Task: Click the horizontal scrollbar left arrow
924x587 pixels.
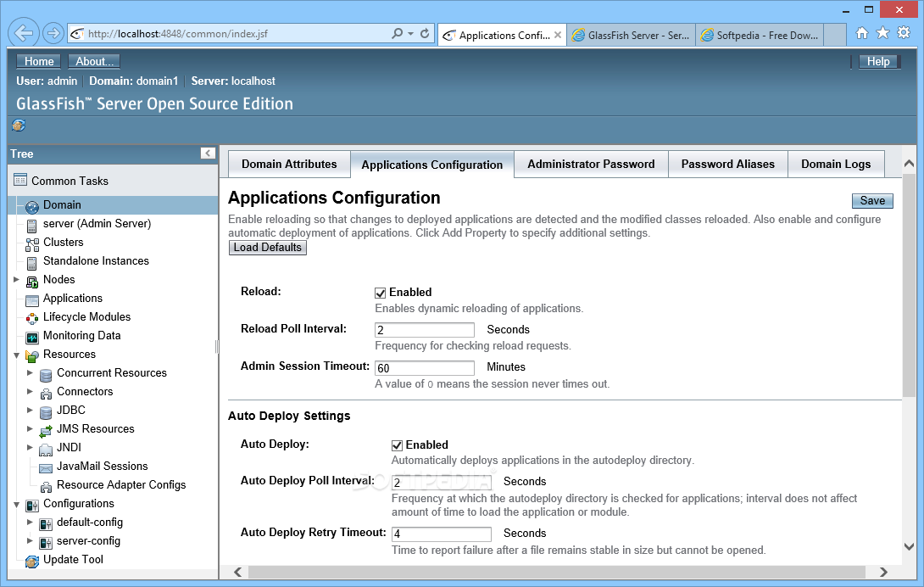Action: (238, 572)
